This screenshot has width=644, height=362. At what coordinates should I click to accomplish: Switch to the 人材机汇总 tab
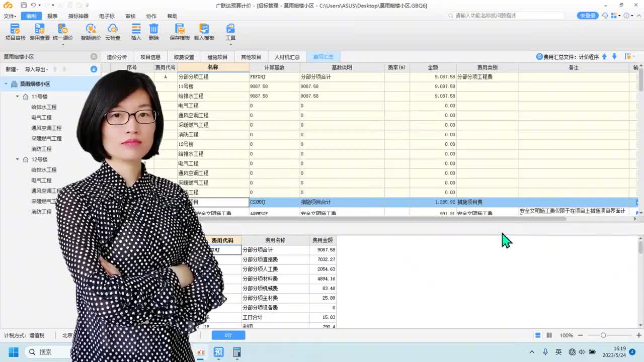(x=287, y=57)
